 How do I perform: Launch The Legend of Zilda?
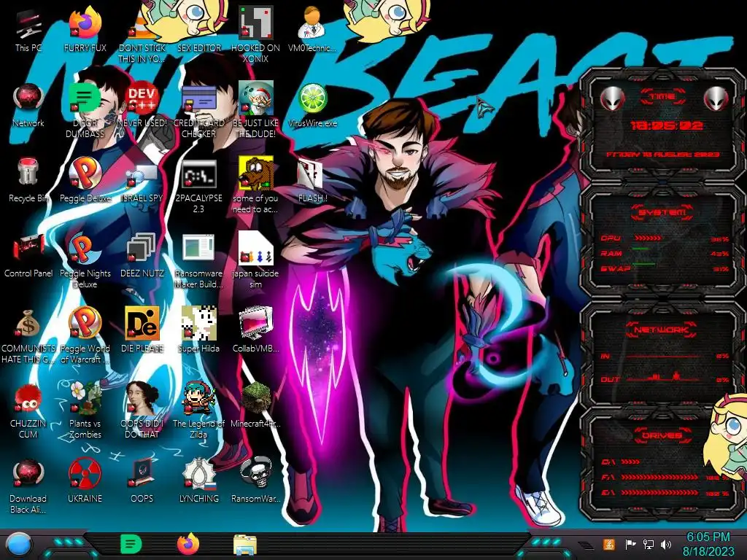pyautogui.click(x=198, y=398)
